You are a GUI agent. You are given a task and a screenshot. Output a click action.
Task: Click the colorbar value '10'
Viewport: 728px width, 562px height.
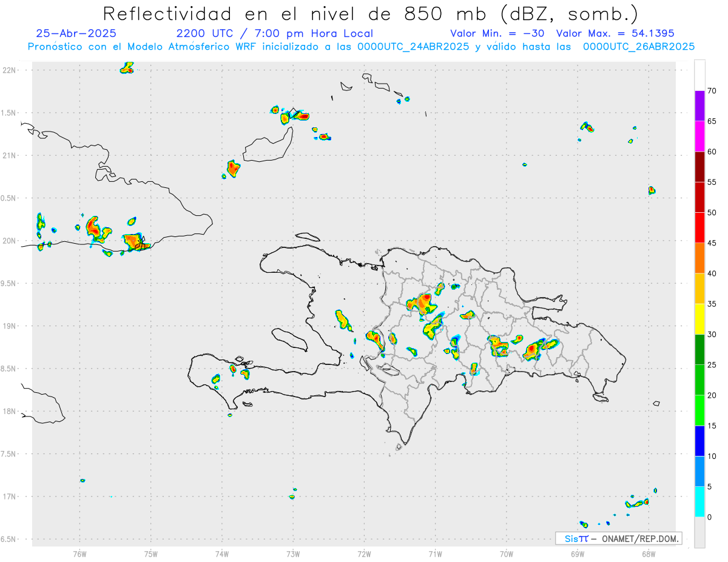click(x=712, y=456)
